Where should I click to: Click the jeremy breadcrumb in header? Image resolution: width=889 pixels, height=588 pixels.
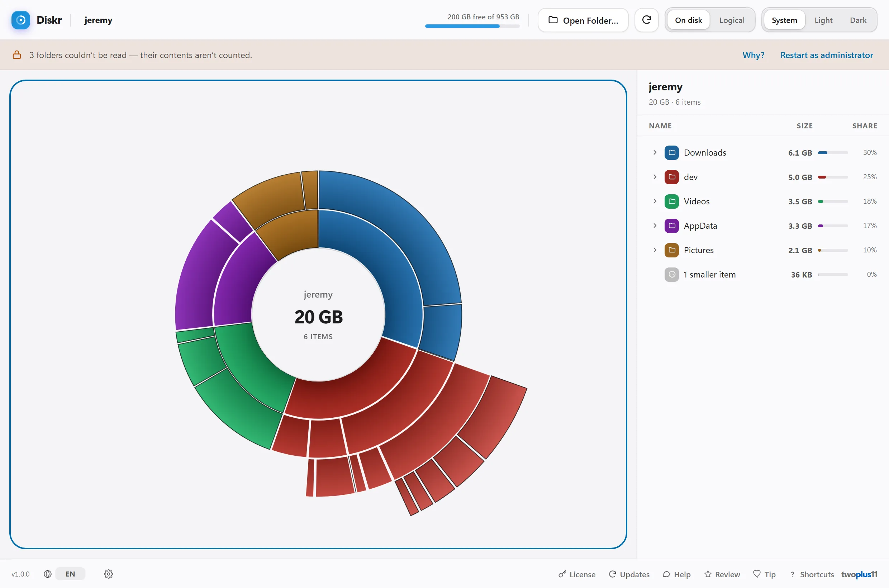98,20
